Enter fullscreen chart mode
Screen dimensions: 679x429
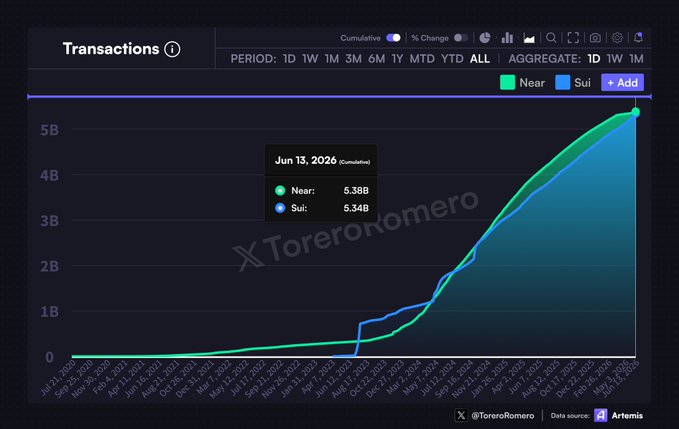(573, 38)
